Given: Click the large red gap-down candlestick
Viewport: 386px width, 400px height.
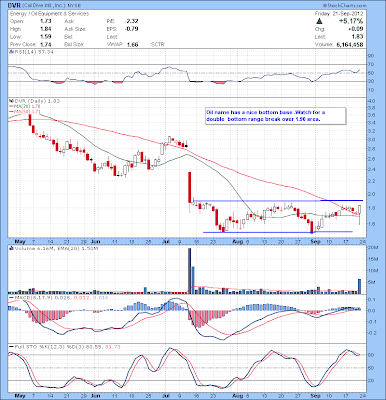Looking at the screenshot, I should (x=190, y=187).
